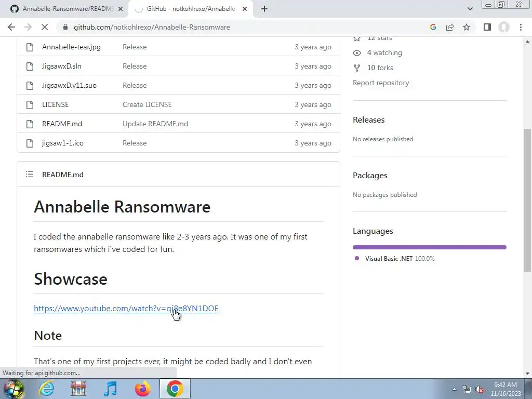Open the Packages section heading

coord(370,176)
